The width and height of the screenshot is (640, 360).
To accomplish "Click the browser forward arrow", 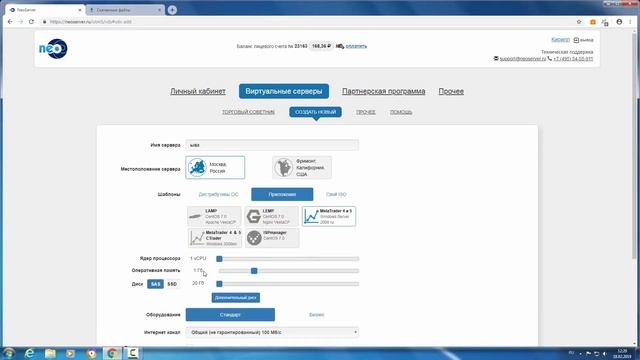I will pyautogui.click(x=20, y=22).
